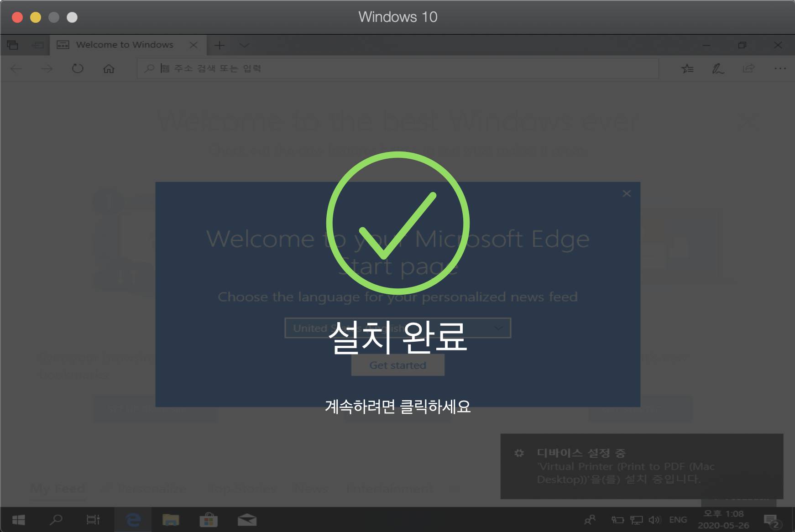Click the power/battery tray icon
Screen dimensions: 795x532
point(617,520)
